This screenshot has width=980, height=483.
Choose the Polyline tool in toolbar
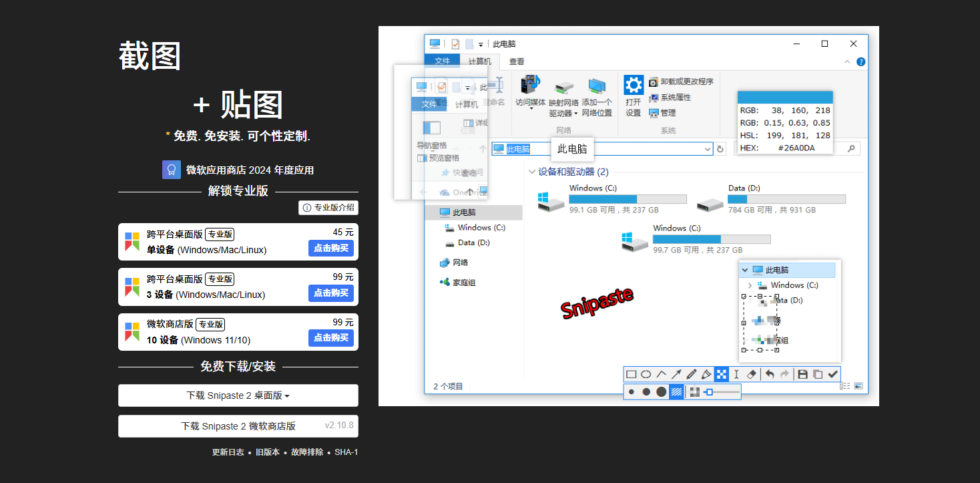pyautogui.click(x=662, y=374)
